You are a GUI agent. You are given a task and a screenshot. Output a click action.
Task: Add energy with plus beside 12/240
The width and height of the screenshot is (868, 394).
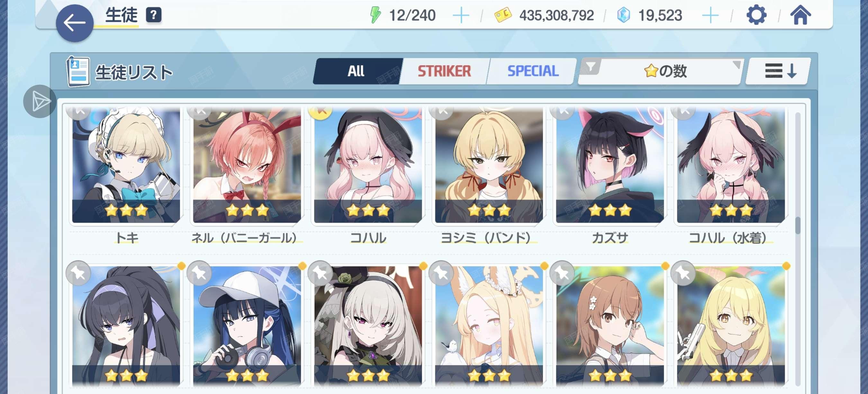[x=461, y=15]
